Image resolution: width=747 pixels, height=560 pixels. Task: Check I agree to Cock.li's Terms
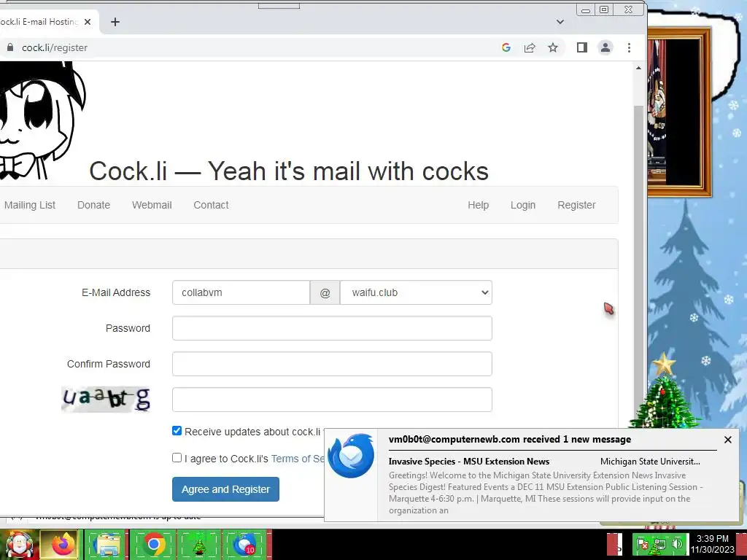coord(177,458)
